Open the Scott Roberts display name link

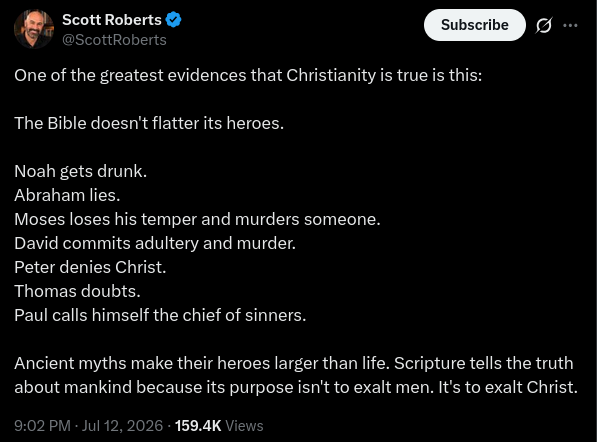[112, 20]
